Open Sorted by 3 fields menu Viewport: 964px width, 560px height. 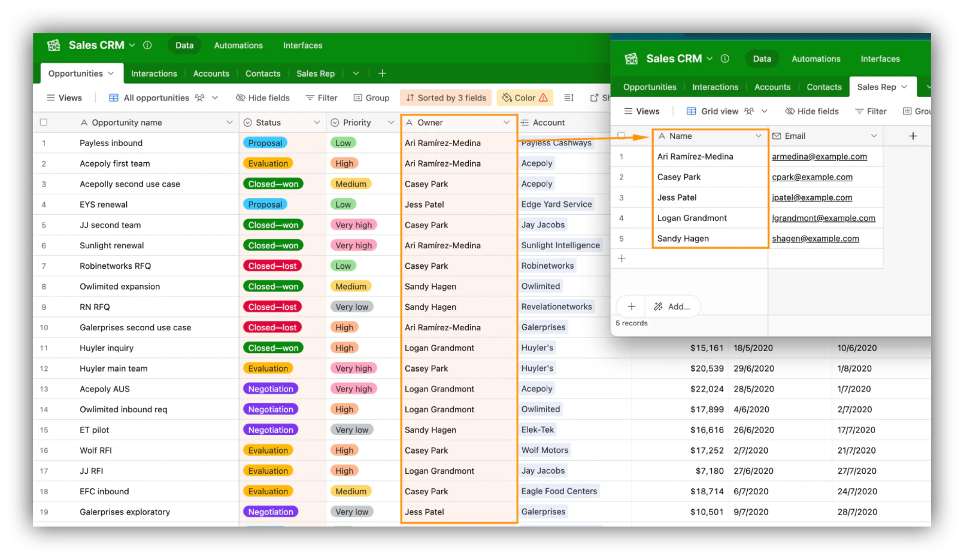[445, 98]
